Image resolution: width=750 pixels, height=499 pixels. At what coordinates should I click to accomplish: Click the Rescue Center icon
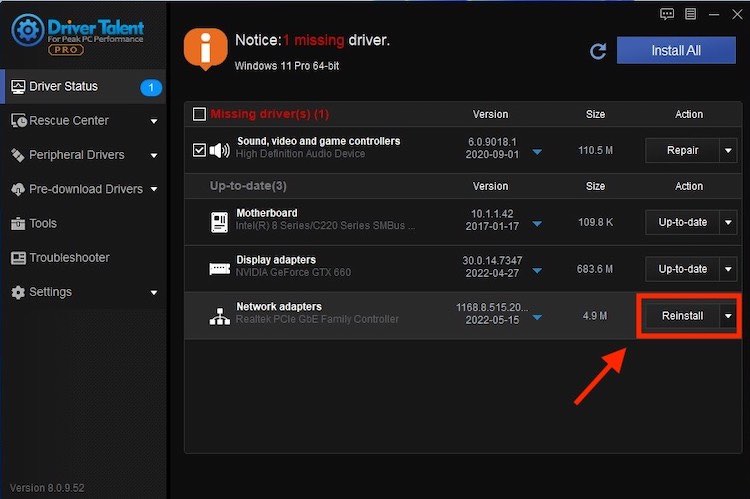click(19, 121)
